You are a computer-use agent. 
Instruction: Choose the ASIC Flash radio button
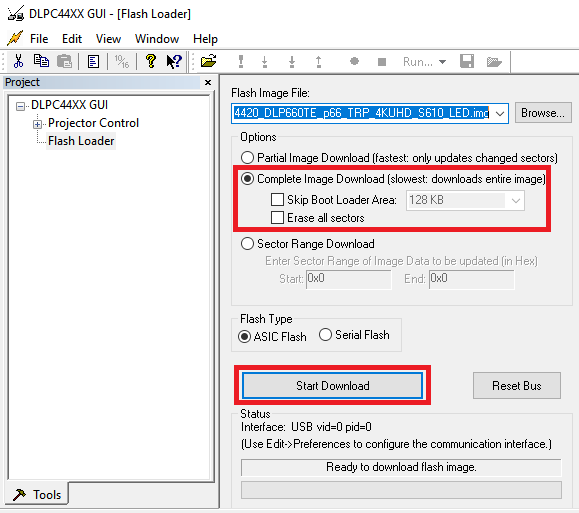[x=244, y=336]
